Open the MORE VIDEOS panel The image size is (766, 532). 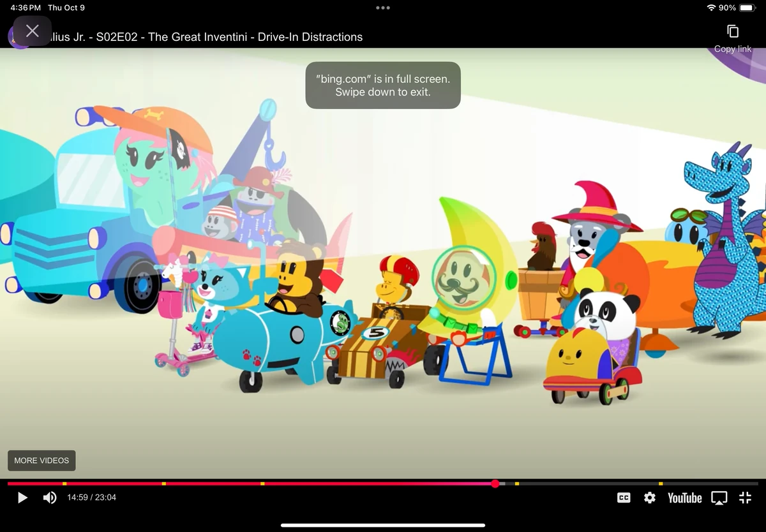pos(41,460)
